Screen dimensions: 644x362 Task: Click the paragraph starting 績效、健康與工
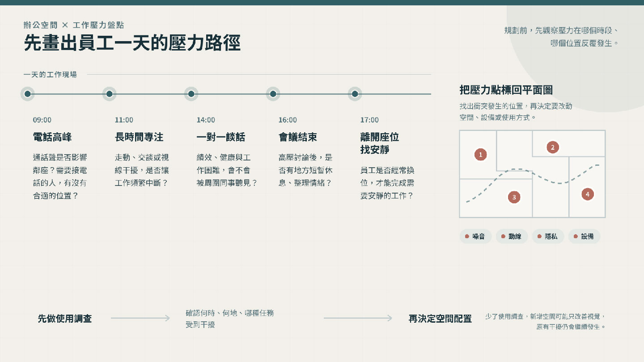coord(227,170)
